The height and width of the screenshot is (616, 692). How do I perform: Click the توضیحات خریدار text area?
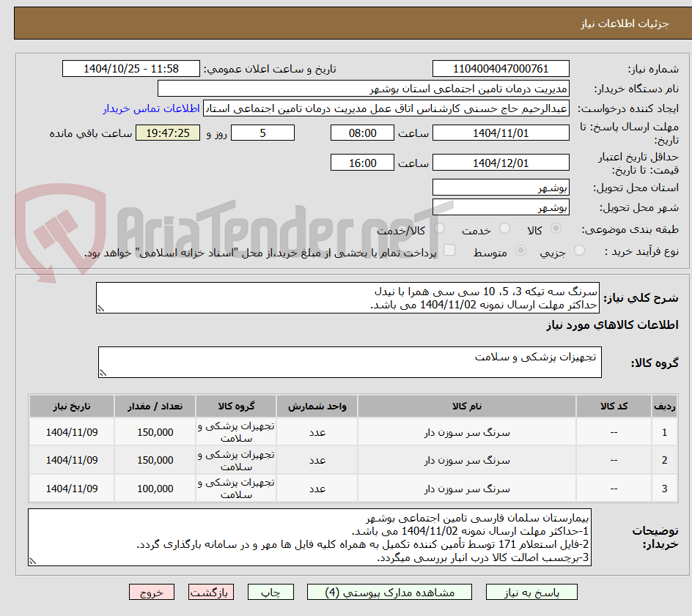pos(309,537)
